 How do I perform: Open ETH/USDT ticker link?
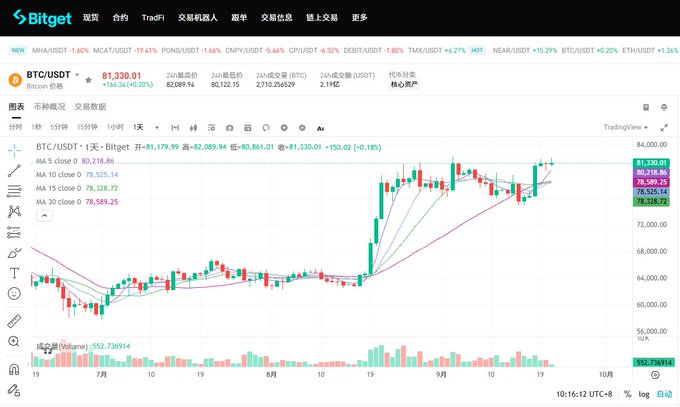click(650, 50)
